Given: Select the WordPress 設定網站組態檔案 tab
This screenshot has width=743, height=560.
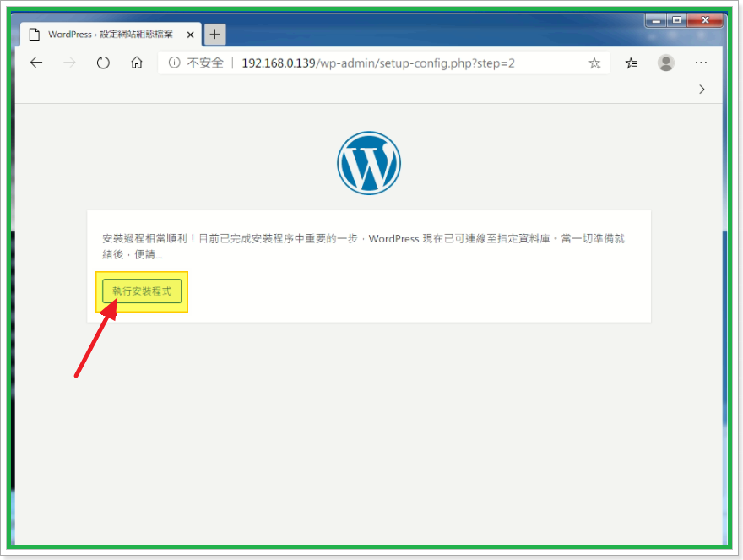Looking at the screenshot, I should 111,34.
